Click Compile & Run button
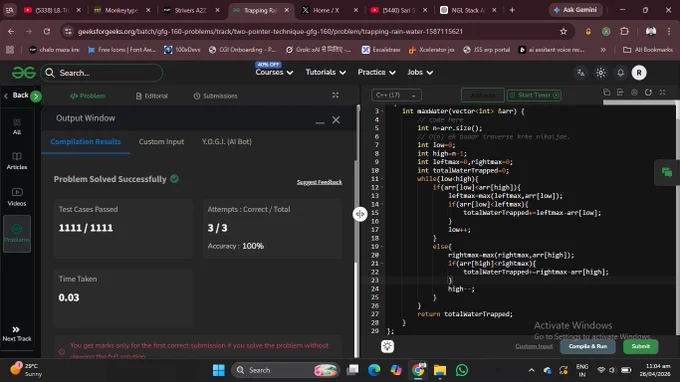The height and width of the screenshot is (382, 680). tap(588, 346)
